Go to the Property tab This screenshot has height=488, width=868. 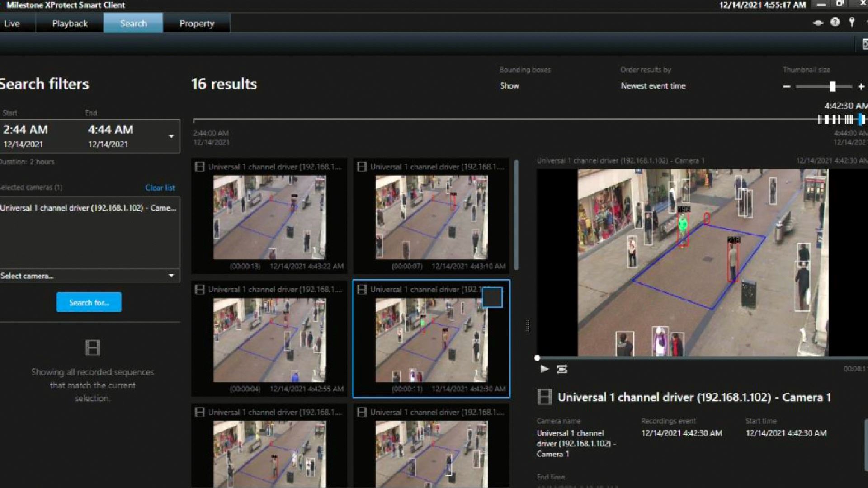coord(197,23)
